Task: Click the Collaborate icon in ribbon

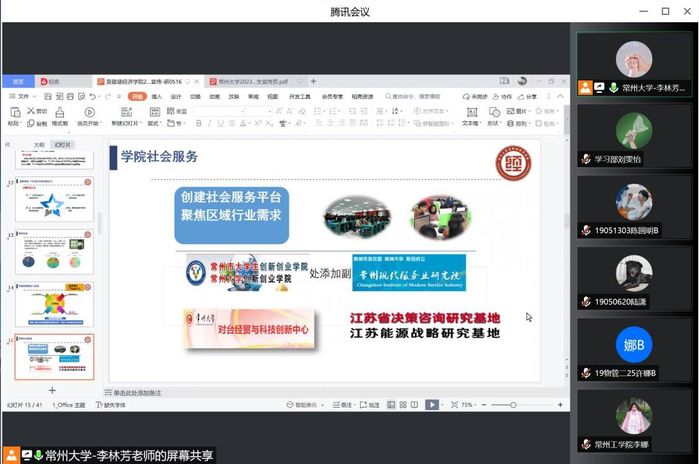Action: [x=502, y=97]
